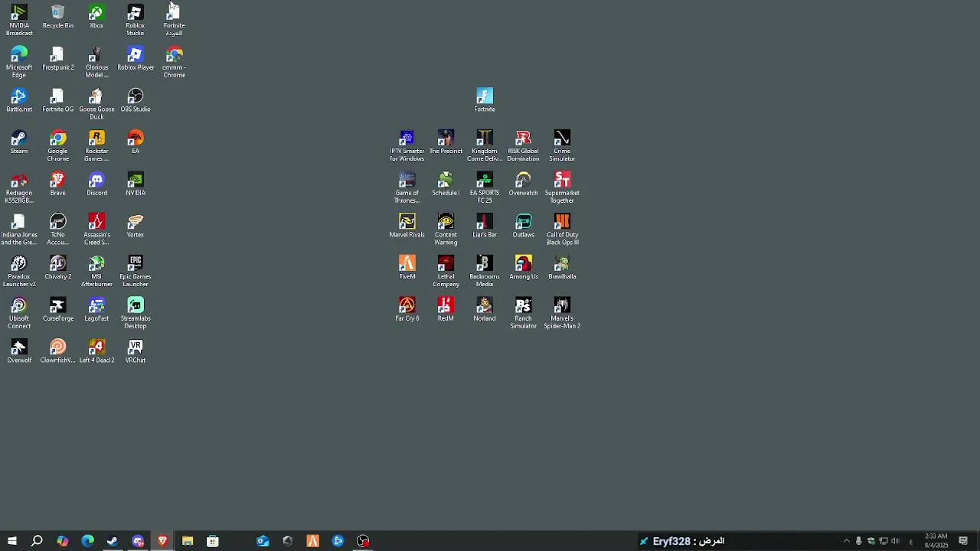The height and width of the screenshot is (551, 980).
Task: Select the Among Us desktop icon
Action: click(524, 268)
